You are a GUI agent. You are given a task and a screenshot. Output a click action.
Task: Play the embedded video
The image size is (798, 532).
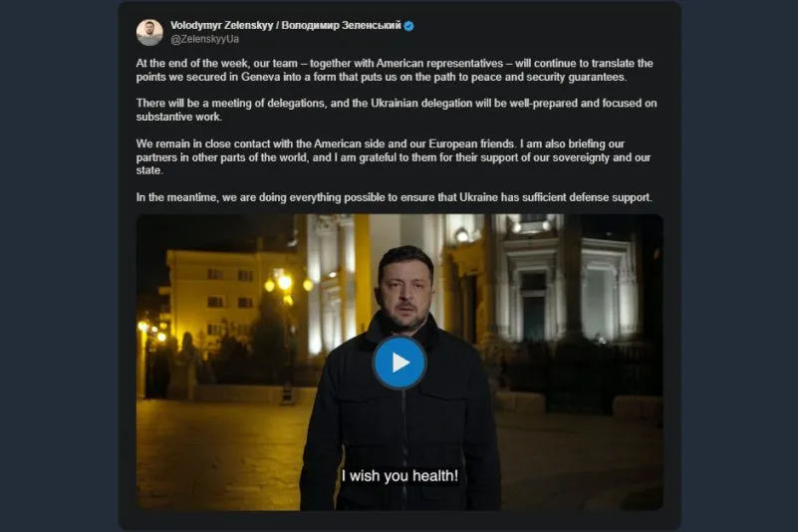click(399, 363)
